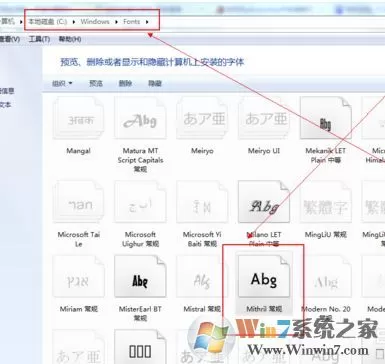Select the Mangal font icon

79,118
